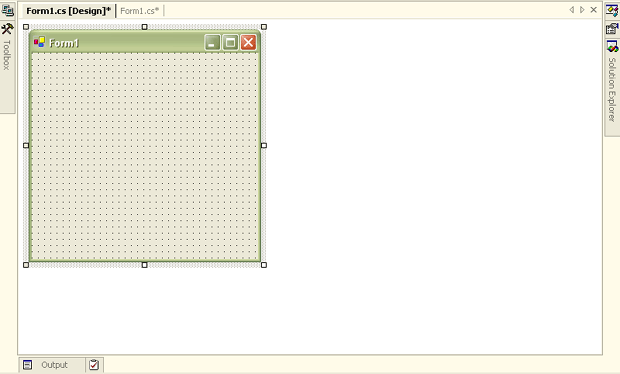Open the Toolbox hammer and wrench icon
Image resolution: width=620 pixels, height=374 pixels.
pos(7,29)
